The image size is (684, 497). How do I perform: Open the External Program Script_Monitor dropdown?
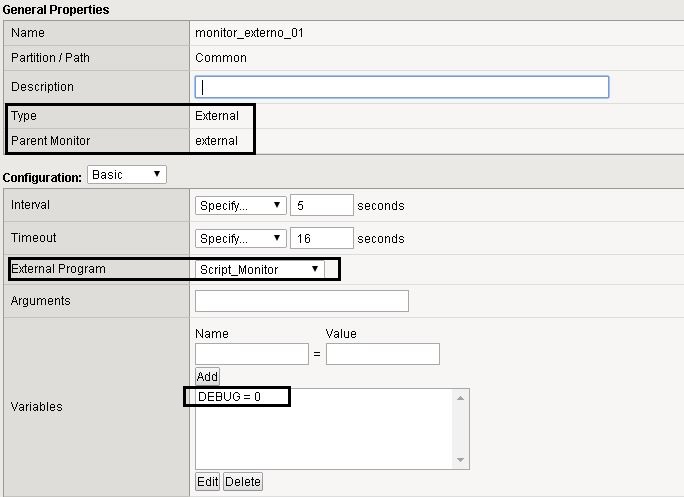click(259, 269)
